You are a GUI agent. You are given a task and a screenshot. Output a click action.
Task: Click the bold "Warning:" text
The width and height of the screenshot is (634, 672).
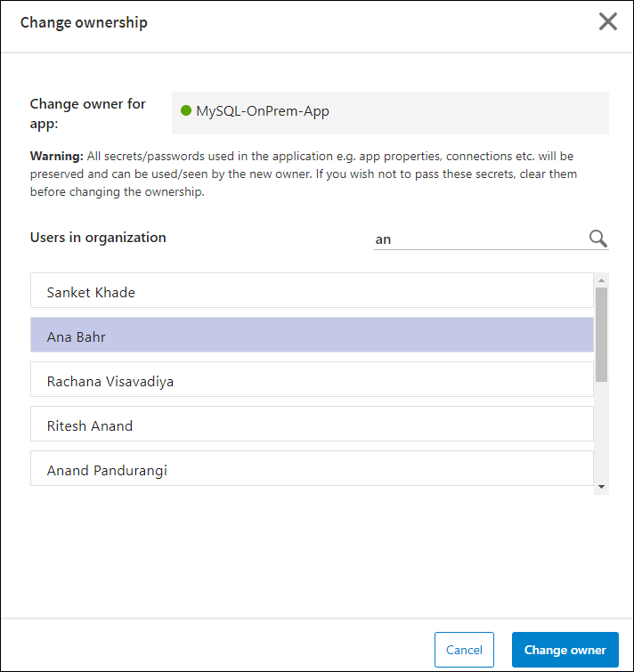pos(56,157)
